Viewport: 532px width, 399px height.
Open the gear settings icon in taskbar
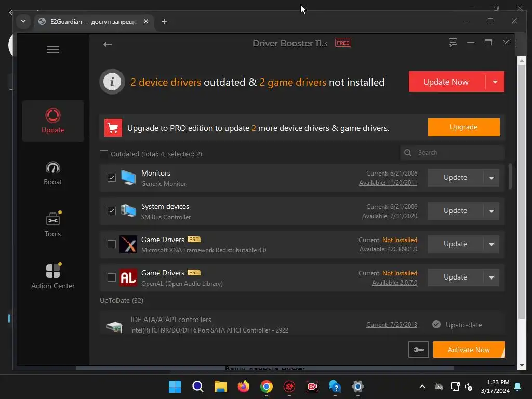click(x=357, y=387)
